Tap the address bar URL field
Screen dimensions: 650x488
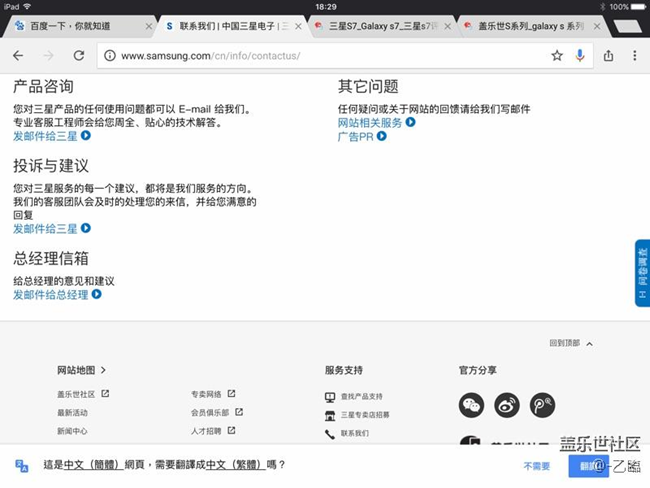(320, 56)
